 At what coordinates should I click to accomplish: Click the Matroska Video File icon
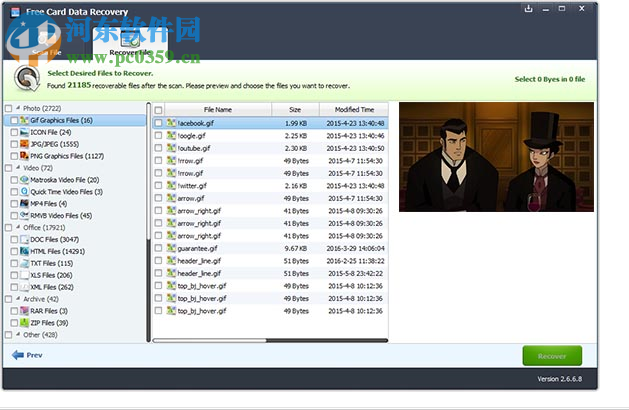(24, 180)
